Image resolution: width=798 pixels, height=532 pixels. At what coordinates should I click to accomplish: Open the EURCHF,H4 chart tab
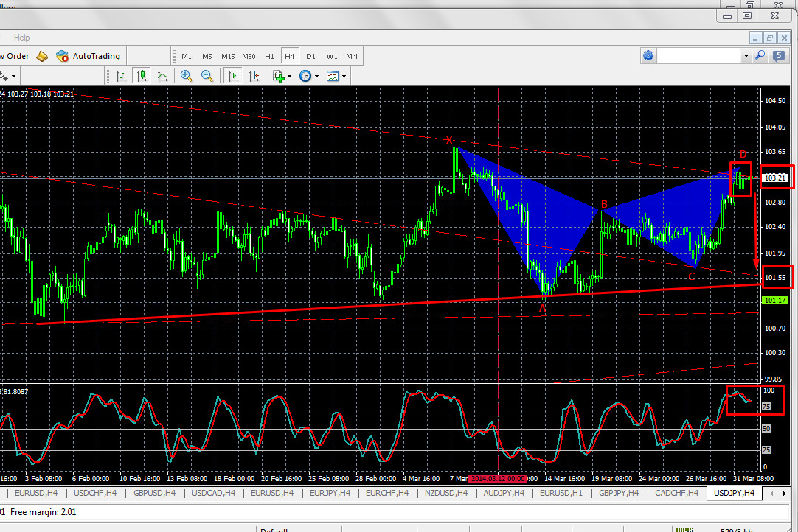tap(387, 493)
